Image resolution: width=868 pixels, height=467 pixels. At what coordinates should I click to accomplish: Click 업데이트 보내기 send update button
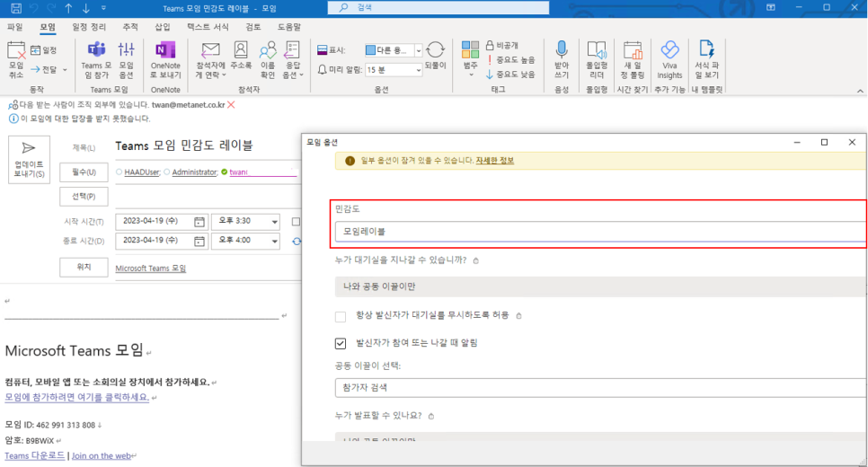tap(29, 159)
